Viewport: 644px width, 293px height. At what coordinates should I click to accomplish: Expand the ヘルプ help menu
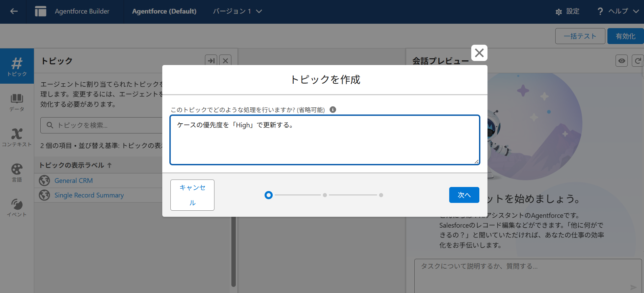pos(623,11)
